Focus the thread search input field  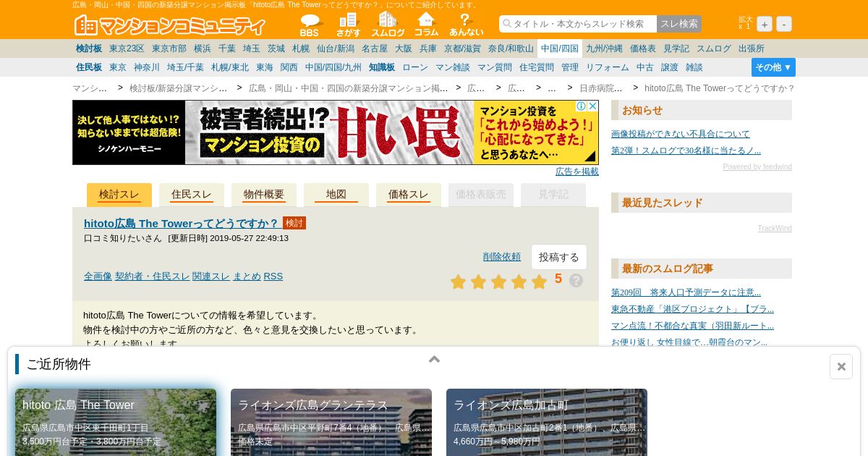point(578,24)
